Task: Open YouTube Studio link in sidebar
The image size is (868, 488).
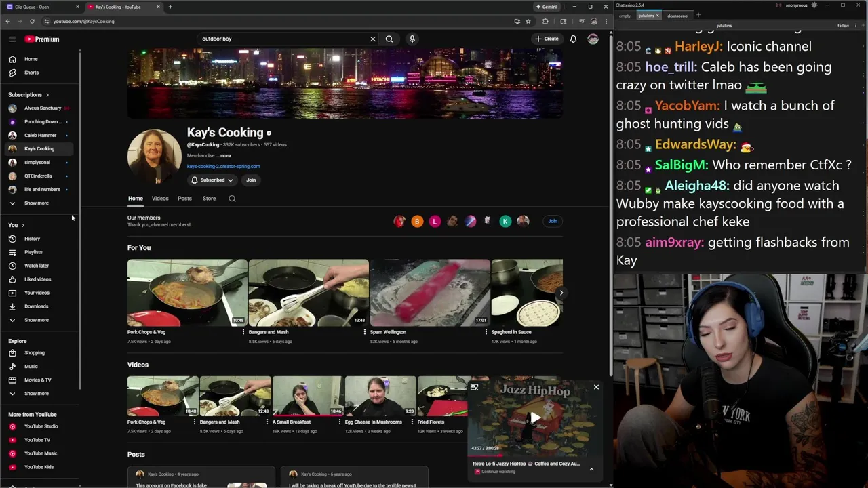Action: coord(39,426)
